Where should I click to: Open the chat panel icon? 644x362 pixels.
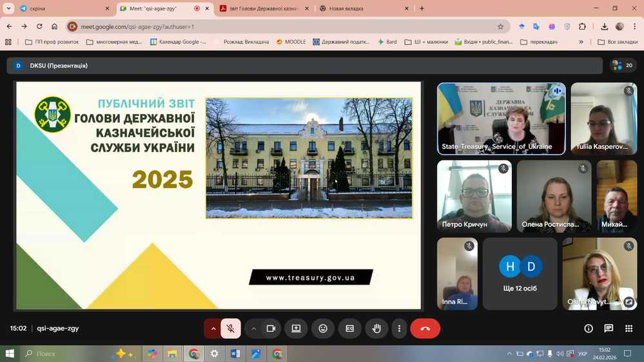[609, 329]
